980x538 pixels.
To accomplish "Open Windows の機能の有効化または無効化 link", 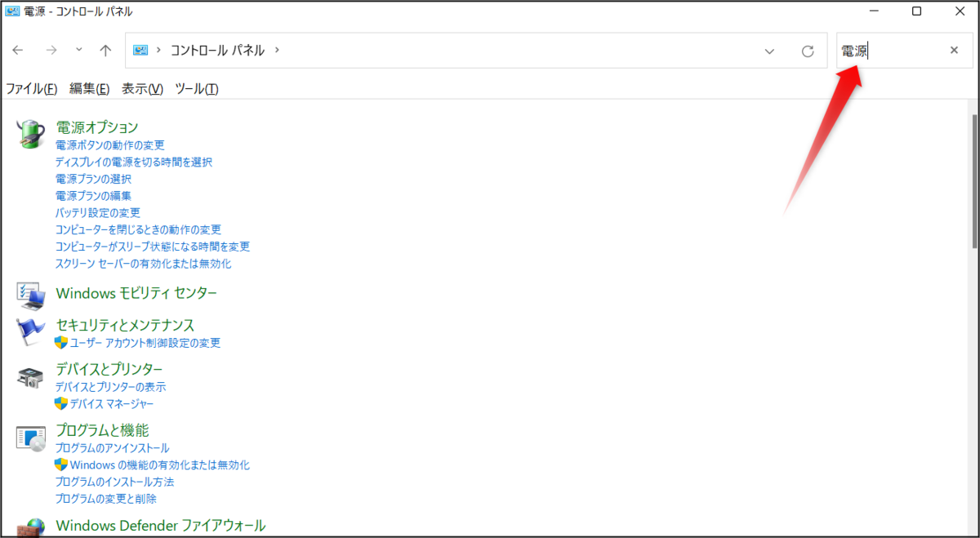I will tap(160, 465).
